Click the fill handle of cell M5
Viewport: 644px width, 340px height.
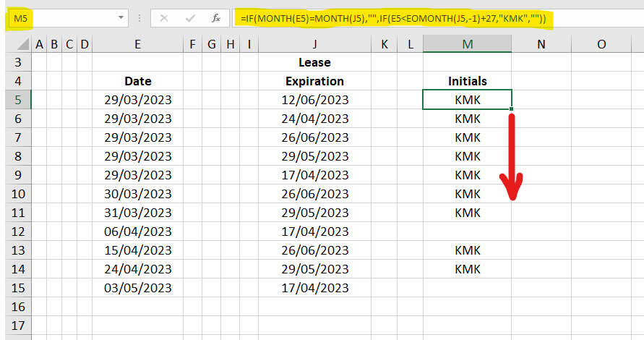(x=511, y=109)
